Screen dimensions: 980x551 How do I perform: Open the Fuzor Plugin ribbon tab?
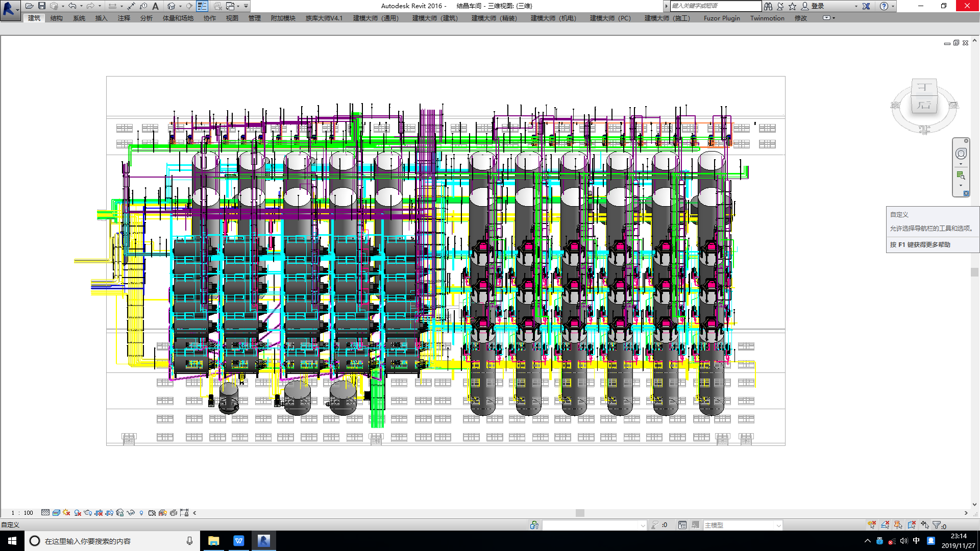[x=722, y=18]
